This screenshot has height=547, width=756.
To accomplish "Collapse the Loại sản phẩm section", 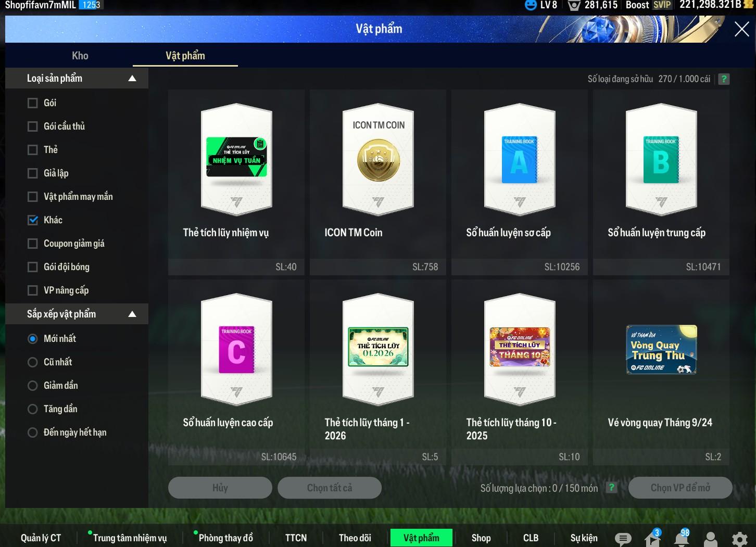I will [x=132, y=79].
